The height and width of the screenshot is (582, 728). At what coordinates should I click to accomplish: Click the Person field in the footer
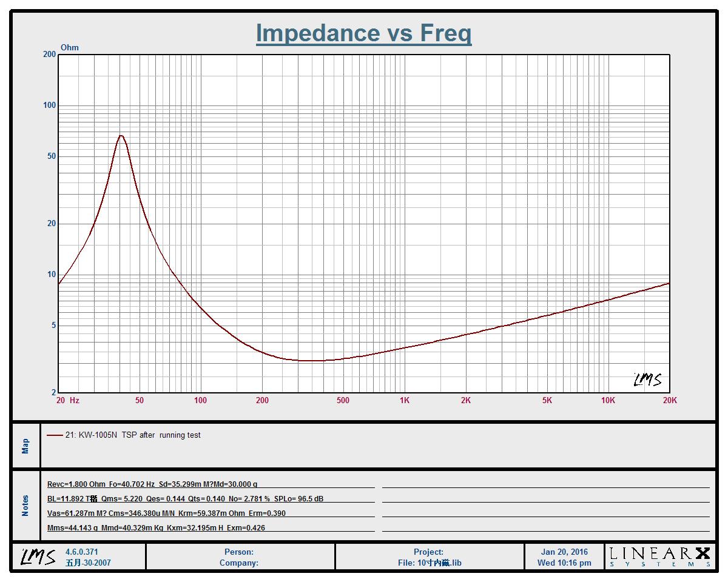click(239, 552)
